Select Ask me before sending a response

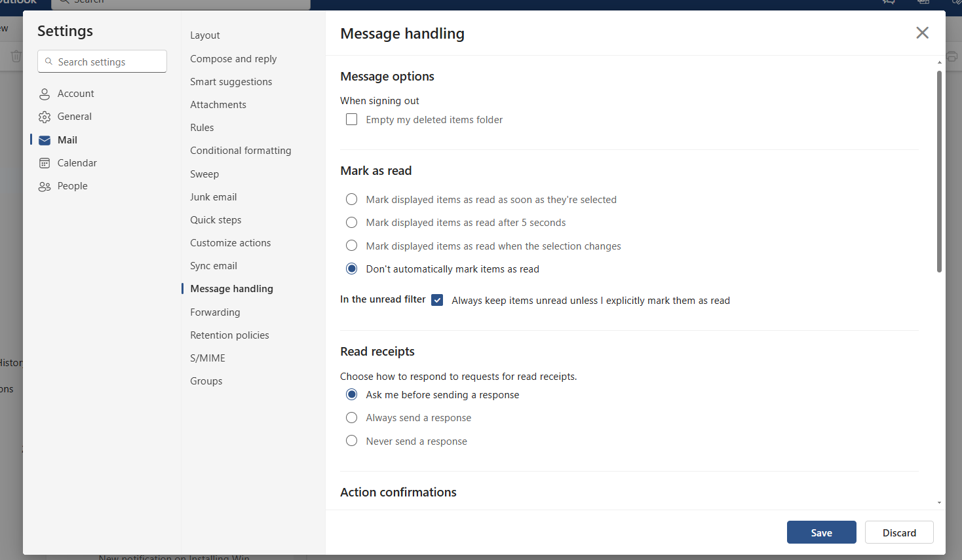point(352,395)
